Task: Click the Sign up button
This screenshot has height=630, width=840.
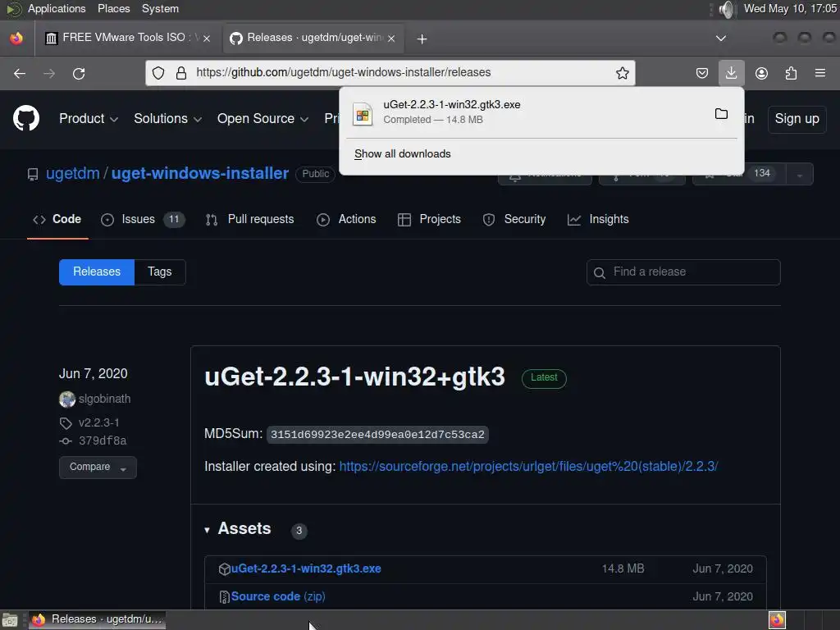Action: click(797, 118)
